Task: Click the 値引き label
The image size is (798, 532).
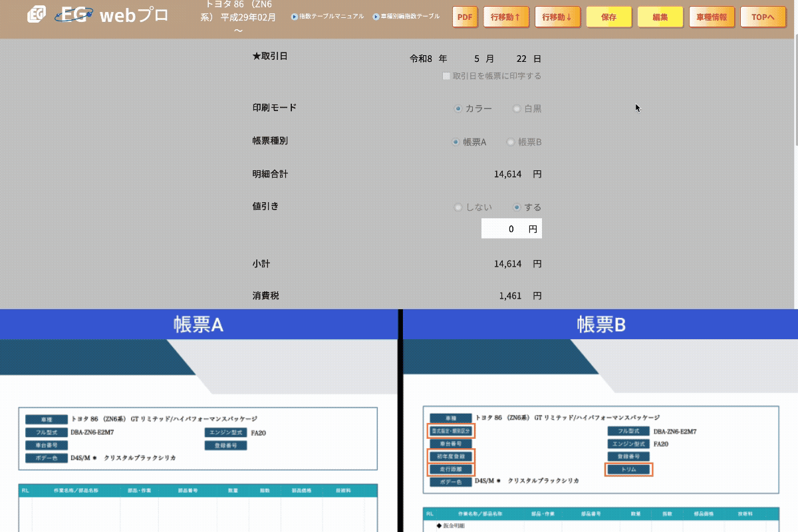Action: [x=265, y=206]
